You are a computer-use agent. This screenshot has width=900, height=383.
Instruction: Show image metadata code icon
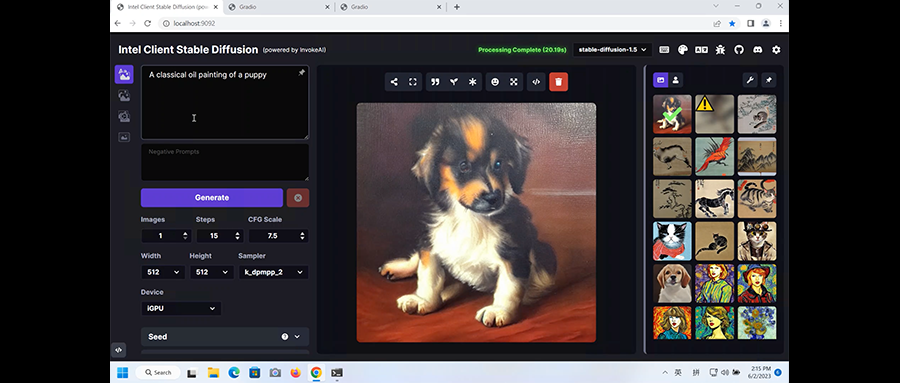click(536, 82)
